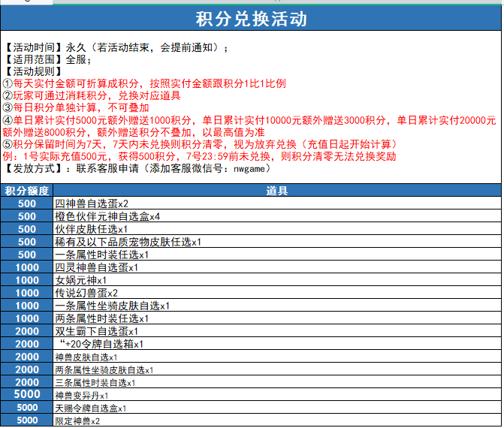Image resolution: width=504 pixels, height=428 pixels.
Task: Select cell 稀有及以下品质宠物皮肤任选x1
Action: click(277, 242)
